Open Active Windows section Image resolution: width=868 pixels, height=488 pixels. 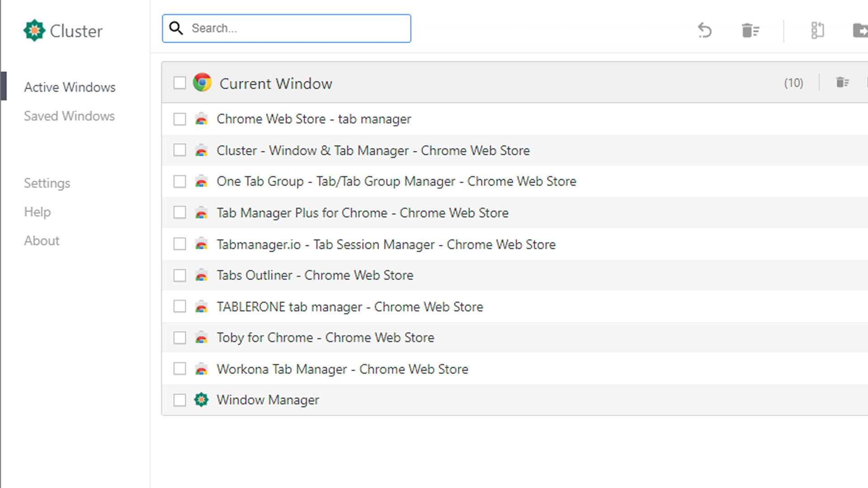coord(70,87)
